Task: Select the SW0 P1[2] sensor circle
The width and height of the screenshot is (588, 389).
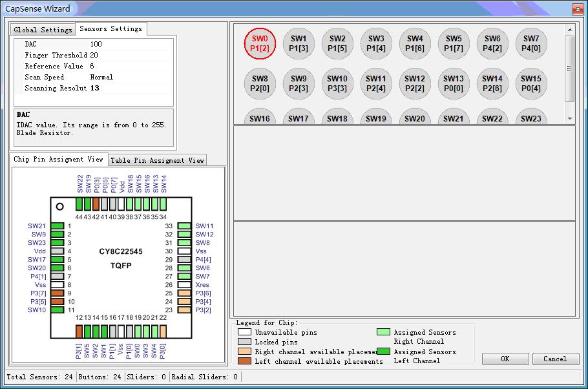Action: [x=260, y=43]
